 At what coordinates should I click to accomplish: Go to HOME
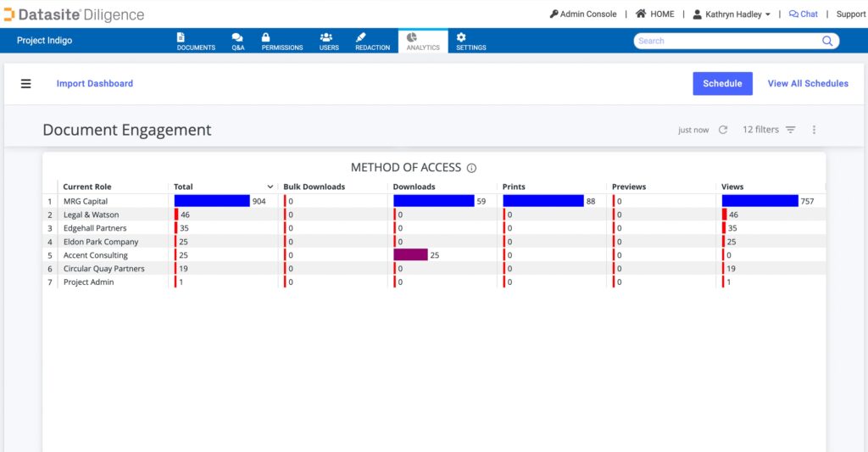655,14
